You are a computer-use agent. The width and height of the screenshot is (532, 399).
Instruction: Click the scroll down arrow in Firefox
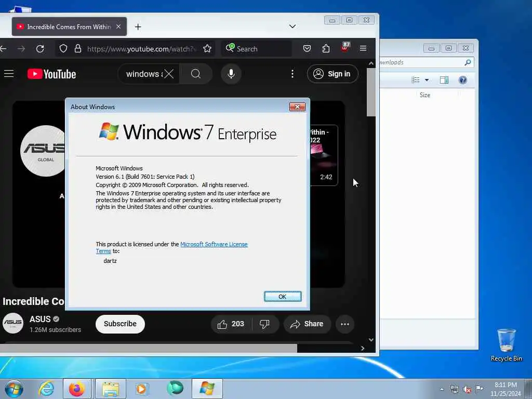click(371, 340)
